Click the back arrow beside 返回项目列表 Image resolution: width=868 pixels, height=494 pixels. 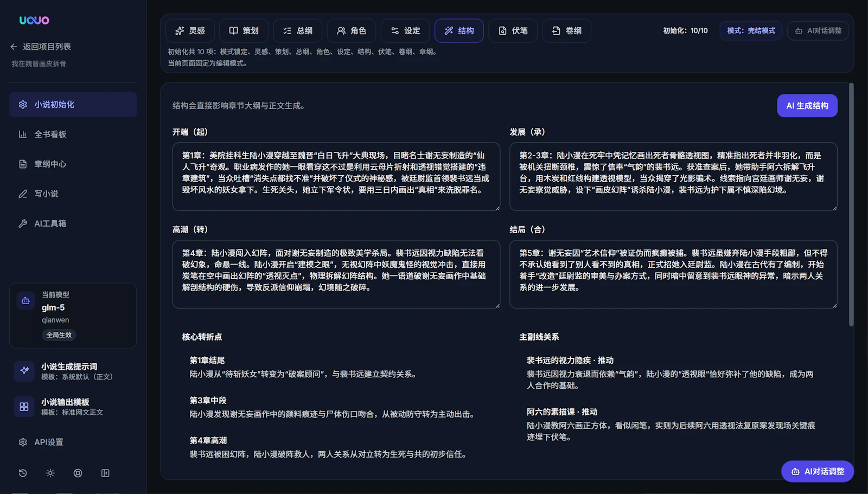(14, 47)
